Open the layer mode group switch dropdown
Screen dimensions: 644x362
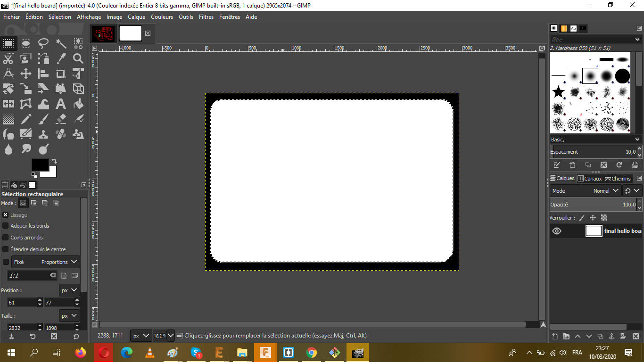coord(632,191)
